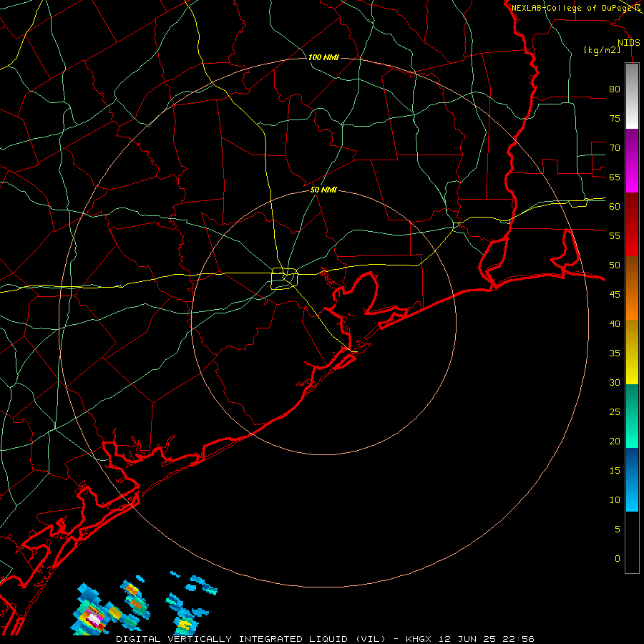Click the 55 value on the scale

point(615,235)
